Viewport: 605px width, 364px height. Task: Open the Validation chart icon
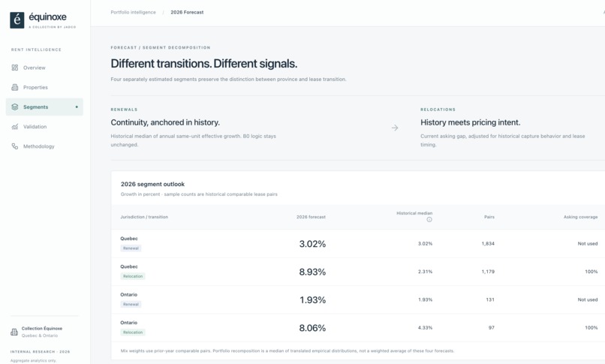click(x=15, y=127)
